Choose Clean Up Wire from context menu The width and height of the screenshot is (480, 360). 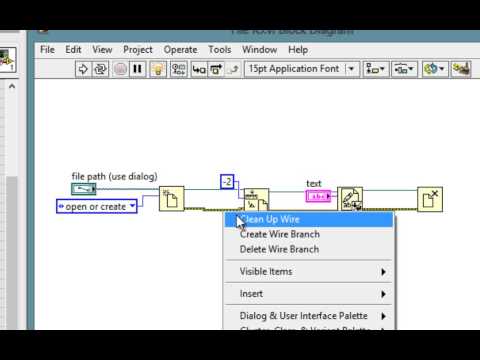coord(309,219)
